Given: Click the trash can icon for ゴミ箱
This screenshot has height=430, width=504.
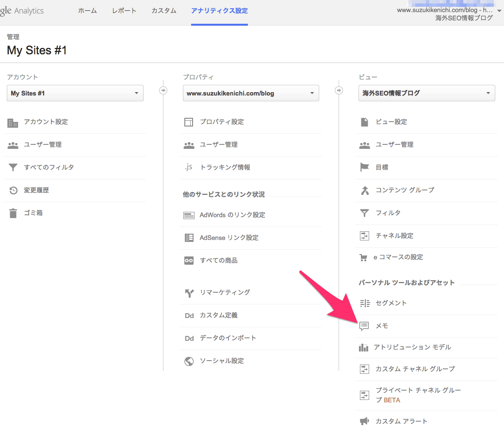Looking at the screenshot, I should pos(13,213).
